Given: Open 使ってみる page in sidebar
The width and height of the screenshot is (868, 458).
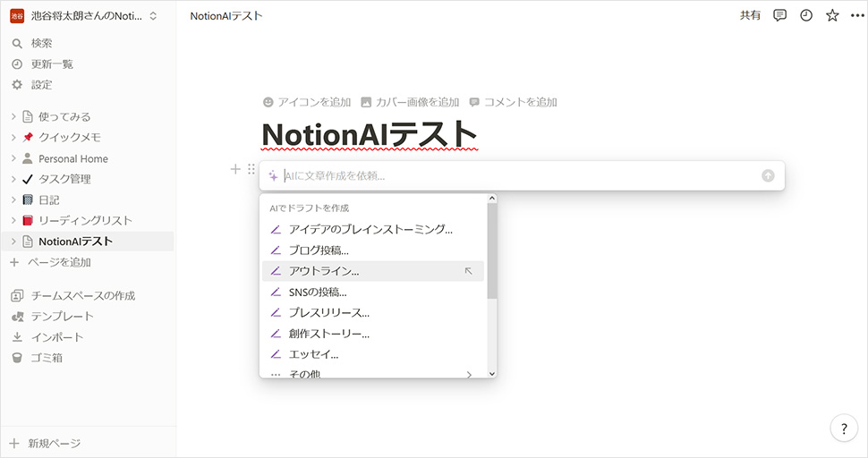Looking at the screenshot, I should click(64, 116).
